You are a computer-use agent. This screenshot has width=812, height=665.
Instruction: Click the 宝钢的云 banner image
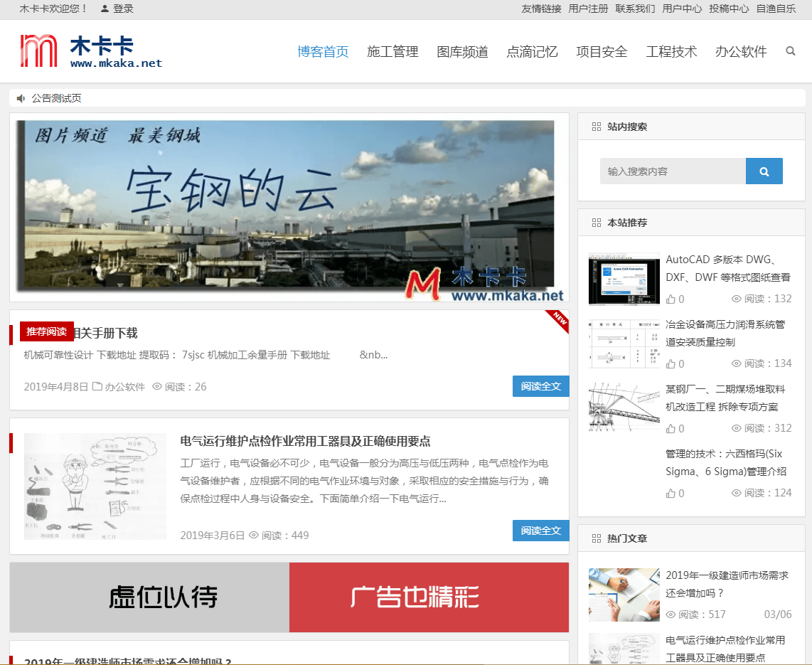(x=289, y=206)
